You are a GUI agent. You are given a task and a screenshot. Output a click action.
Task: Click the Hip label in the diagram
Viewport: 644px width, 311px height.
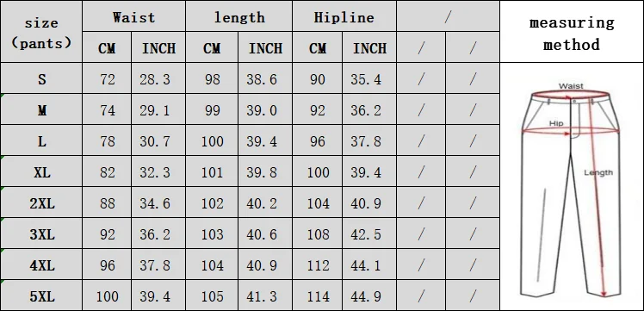556,123
